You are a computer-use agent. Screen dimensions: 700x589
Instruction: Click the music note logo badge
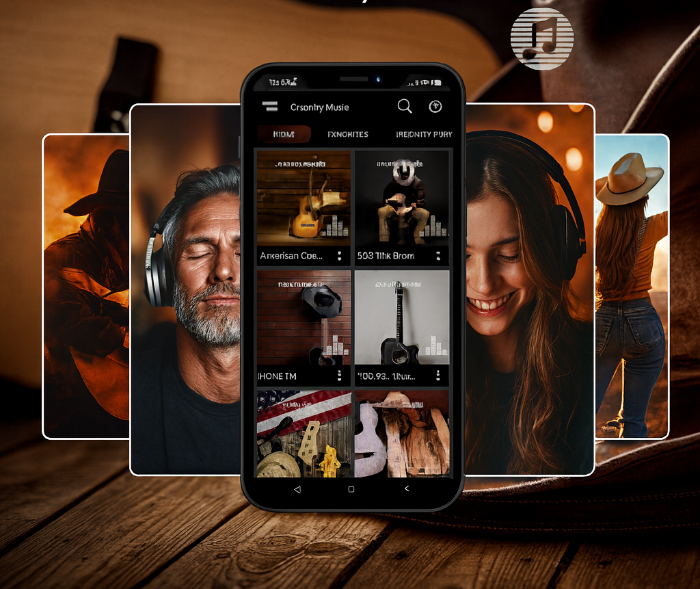(x=541, y=39)
